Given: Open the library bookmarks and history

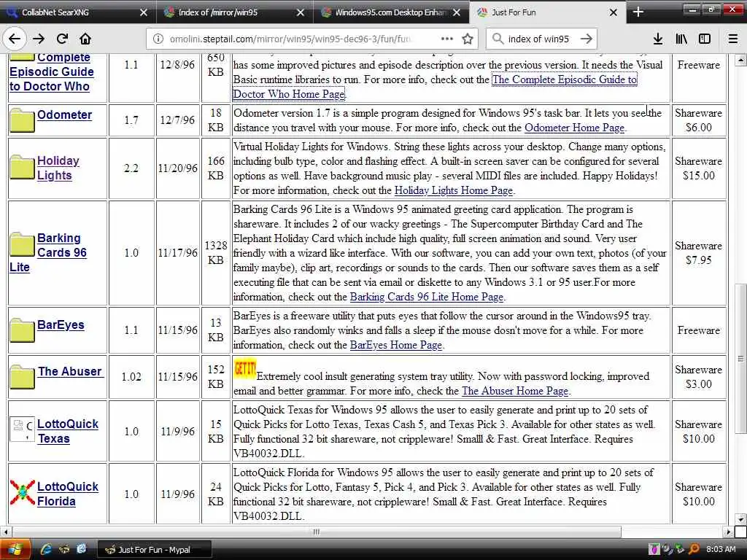Looking at the screenshot, I should tap(681, 39).
